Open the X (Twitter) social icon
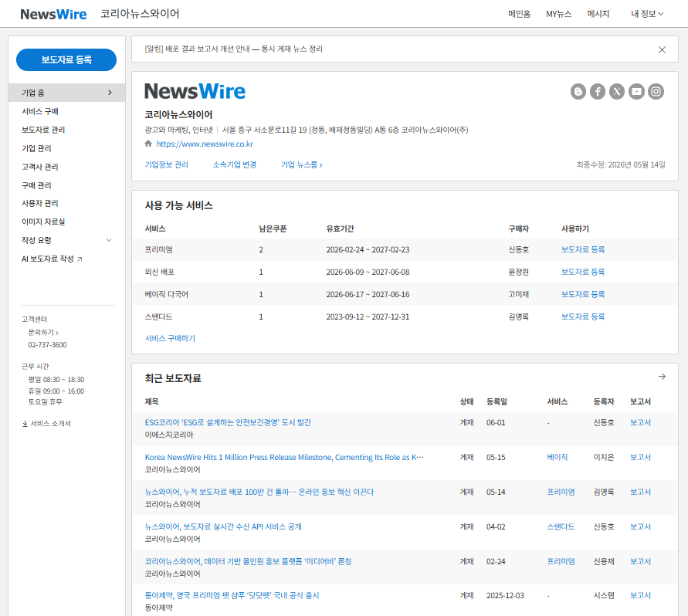Screen dimensions: 688x616 (616, 92)
